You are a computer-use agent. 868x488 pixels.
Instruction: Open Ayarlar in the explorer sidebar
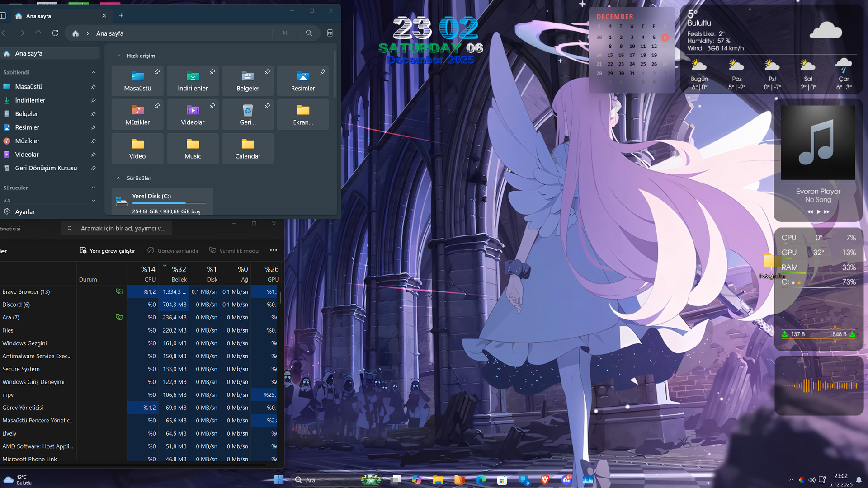(x=25, y=212)
